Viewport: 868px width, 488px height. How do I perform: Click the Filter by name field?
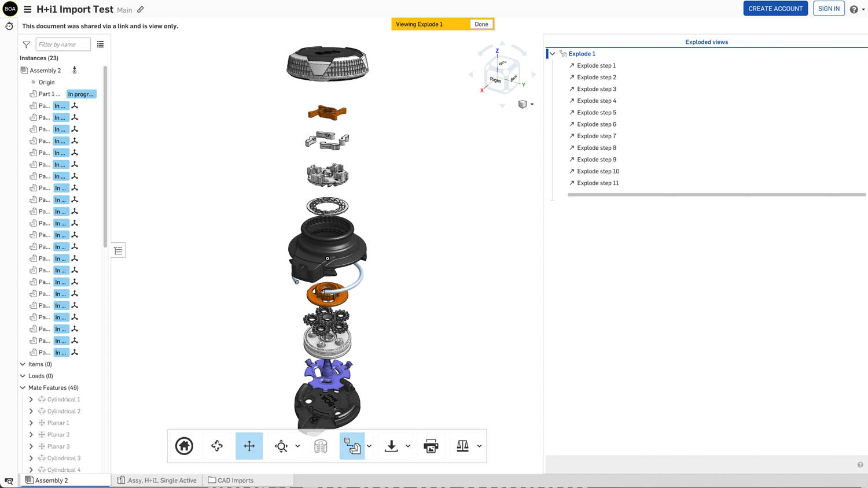(x=63, y=45)
